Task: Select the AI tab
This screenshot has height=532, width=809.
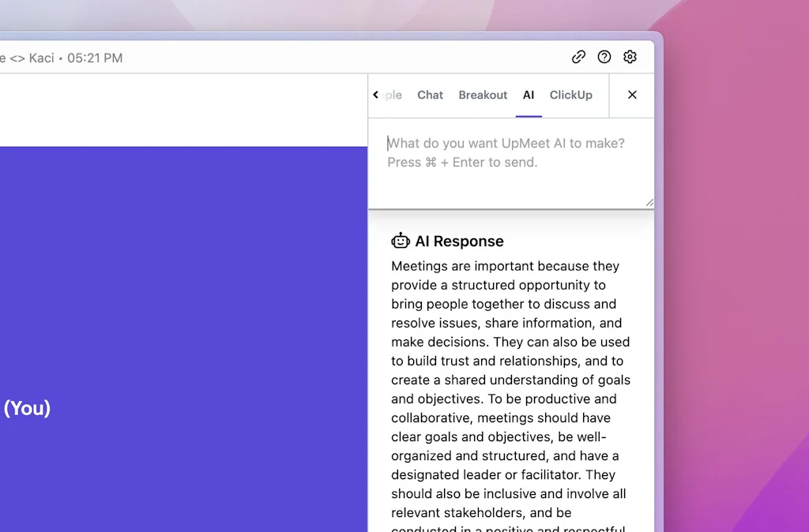Action: point(529,95)
